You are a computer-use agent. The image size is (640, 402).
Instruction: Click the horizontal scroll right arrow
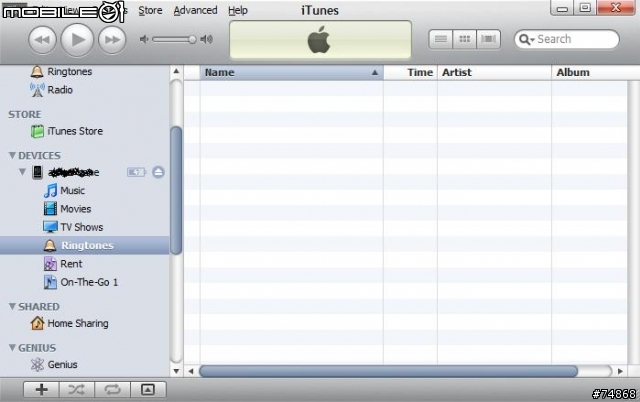coord(620,371)
